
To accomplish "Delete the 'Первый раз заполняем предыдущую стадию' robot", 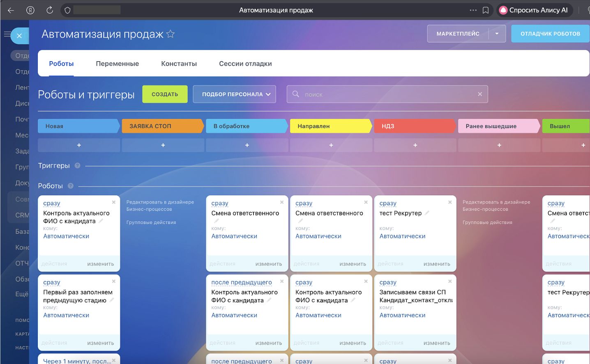I will [x=114, y=281].
